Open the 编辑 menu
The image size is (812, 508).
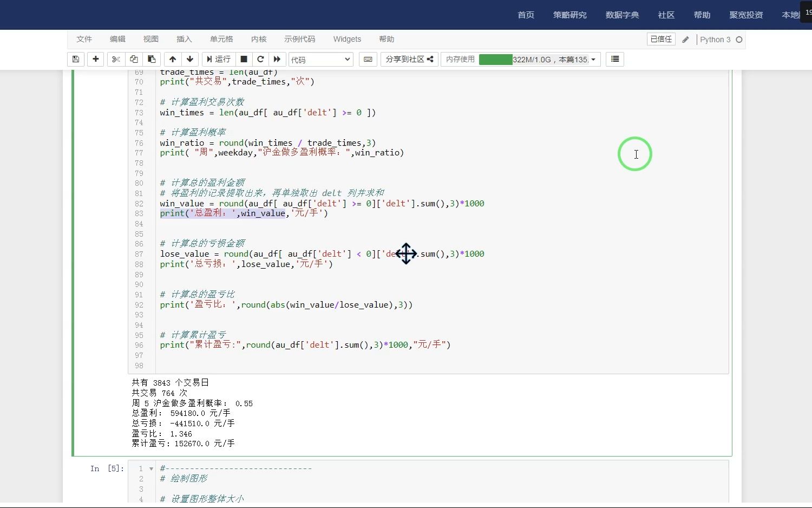[x=117, y=39]
